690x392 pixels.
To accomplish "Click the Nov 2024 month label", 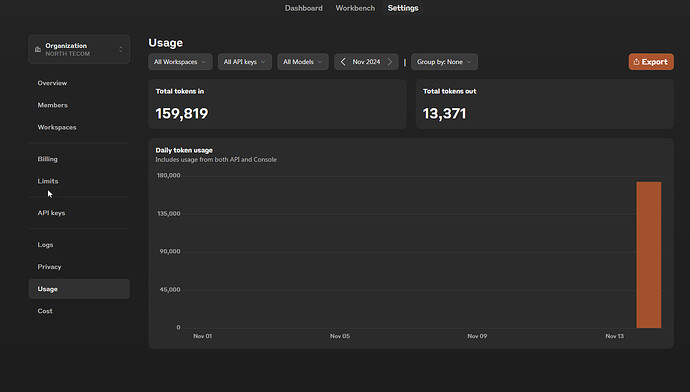I will (366, 62).
